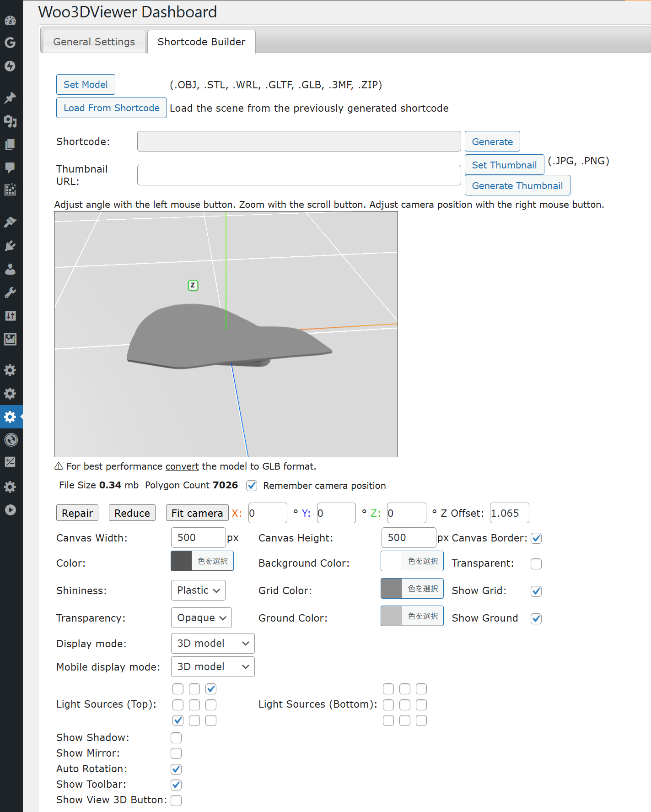Open the Background Color swatch picker
This screenshot has height=812, width=651.
point(412,561)
